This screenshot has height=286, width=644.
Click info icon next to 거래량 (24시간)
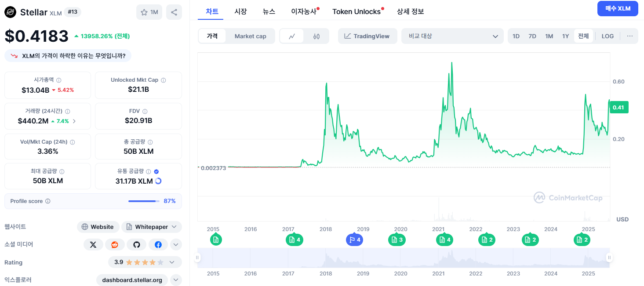coord(68,112)
